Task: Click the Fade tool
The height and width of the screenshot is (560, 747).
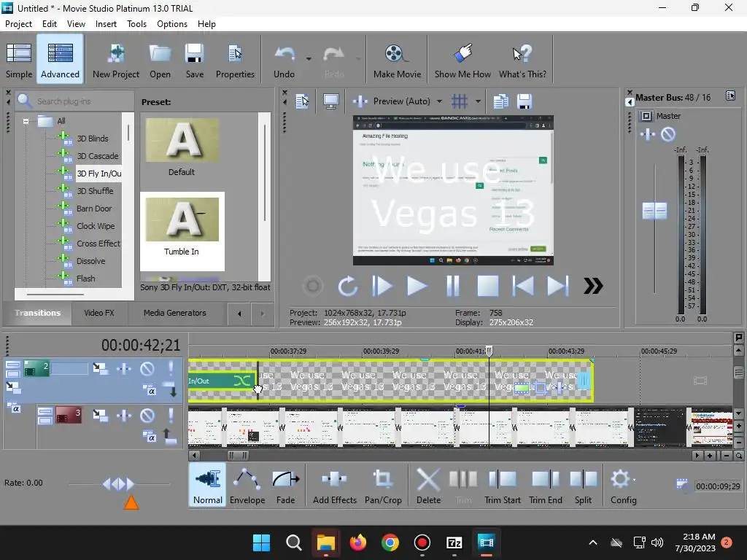Action: click(x=285, y=485)
